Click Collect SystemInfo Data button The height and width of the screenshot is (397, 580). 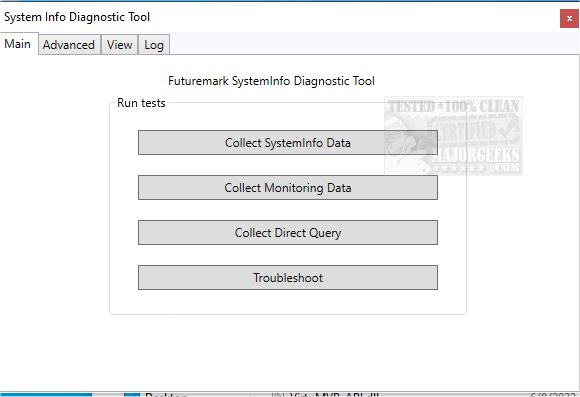[x=288, y=142]
